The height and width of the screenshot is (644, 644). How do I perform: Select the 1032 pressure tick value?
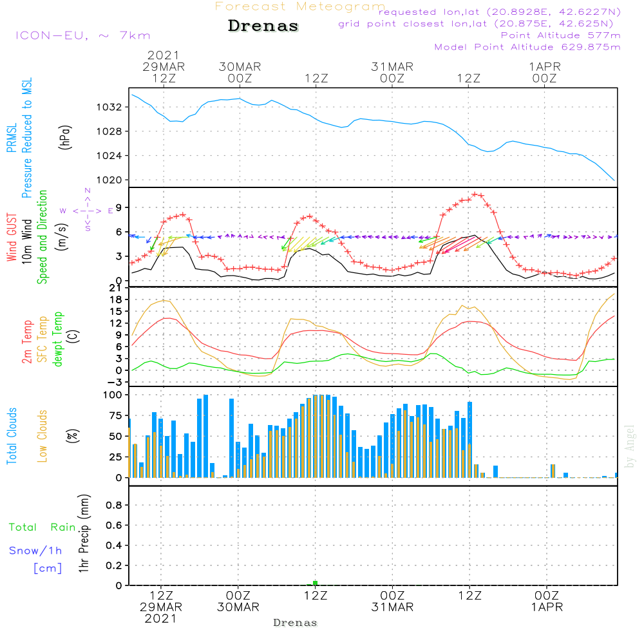point(109,107)
